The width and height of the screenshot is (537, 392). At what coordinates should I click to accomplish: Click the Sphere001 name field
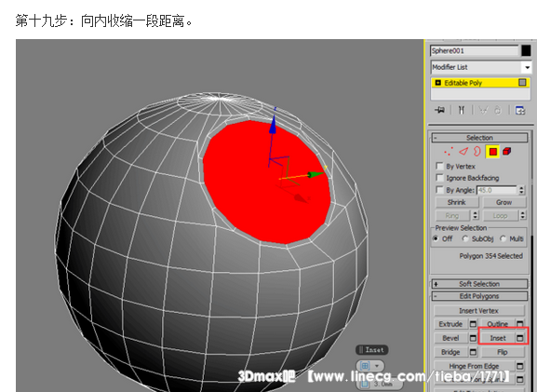coord(475,50)
